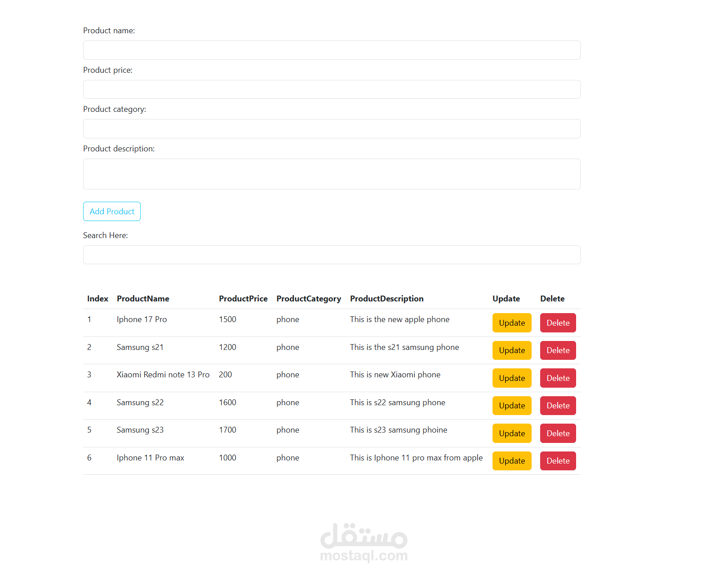
Task: Select 'Xiaomi Redmi note 13 Pro' name cell
Action: pos(163,375)
